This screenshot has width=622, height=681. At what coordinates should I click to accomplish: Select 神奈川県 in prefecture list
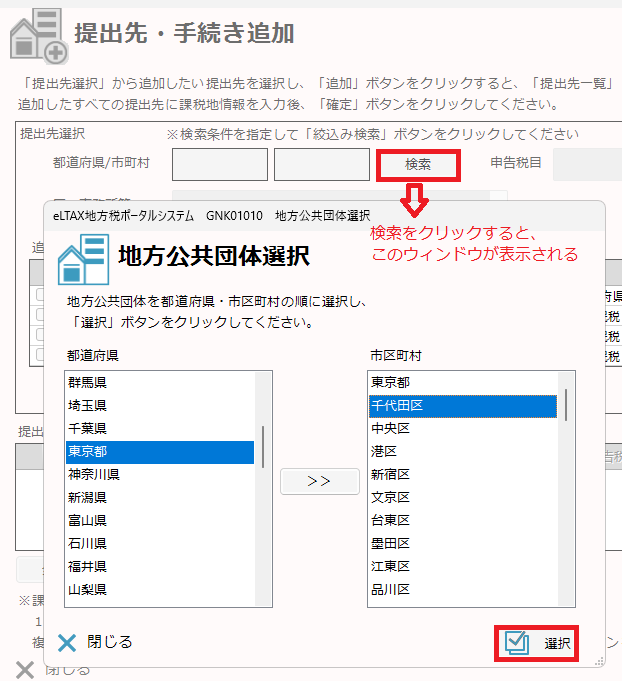click(x=160, y=475)
